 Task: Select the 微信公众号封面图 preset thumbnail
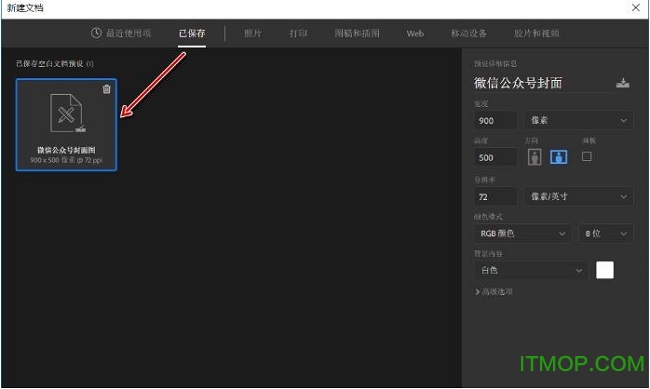click(66, 124)
